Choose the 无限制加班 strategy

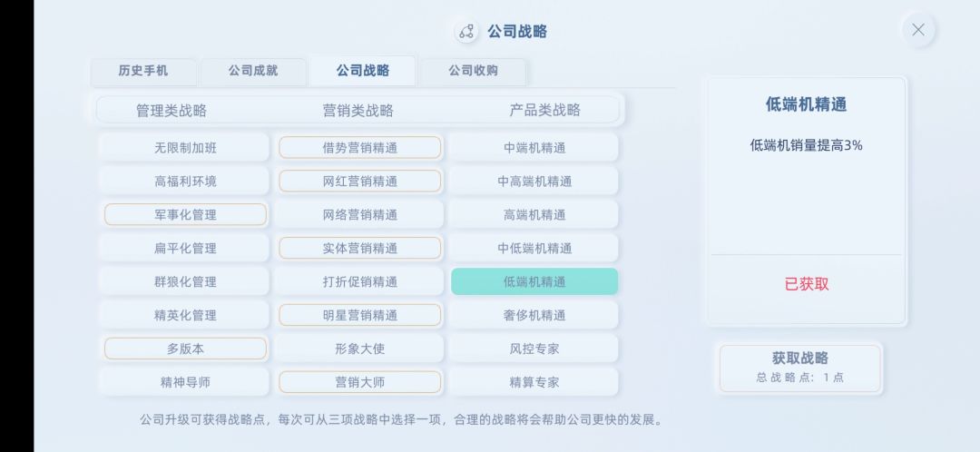(185, 148)
